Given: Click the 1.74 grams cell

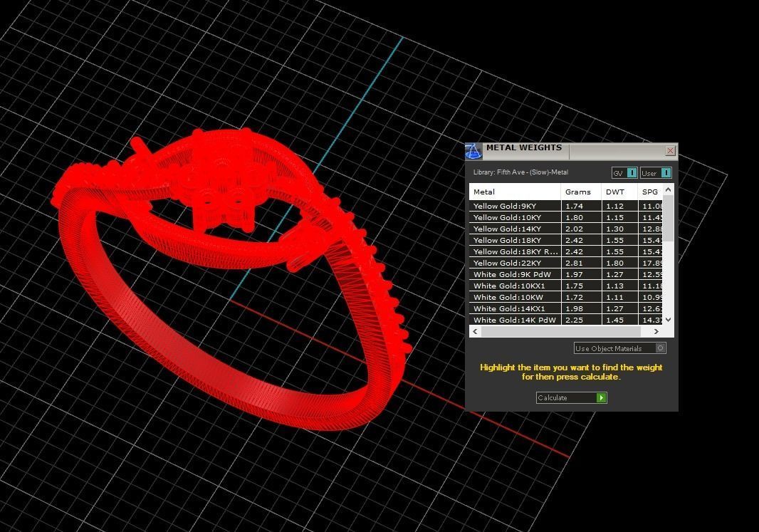Looking at the screenshot, I should [581, 206].
